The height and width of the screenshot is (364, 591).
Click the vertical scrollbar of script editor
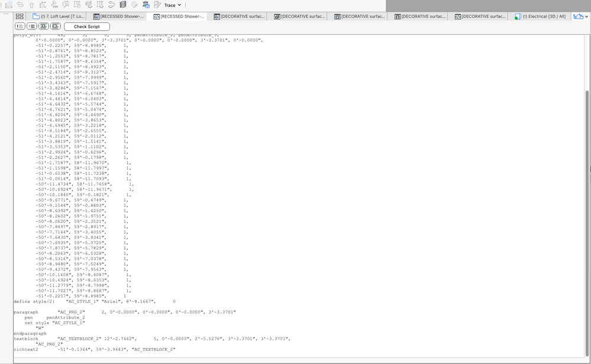(x=587, y=224)
